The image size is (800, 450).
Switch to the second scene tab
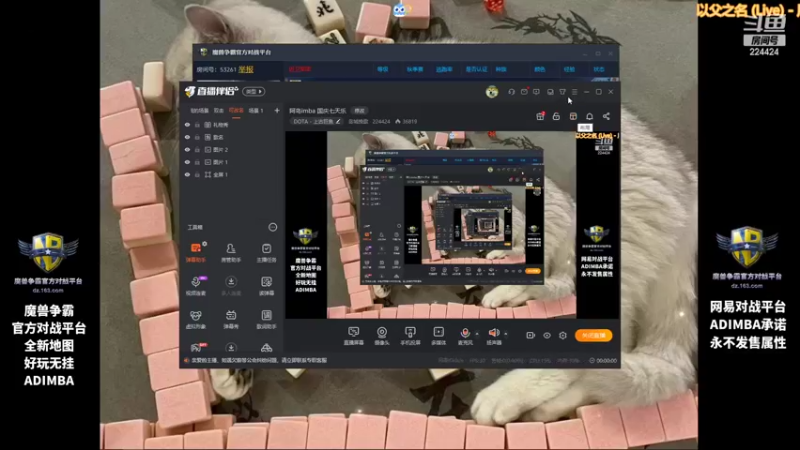click(x=219, y=110)
